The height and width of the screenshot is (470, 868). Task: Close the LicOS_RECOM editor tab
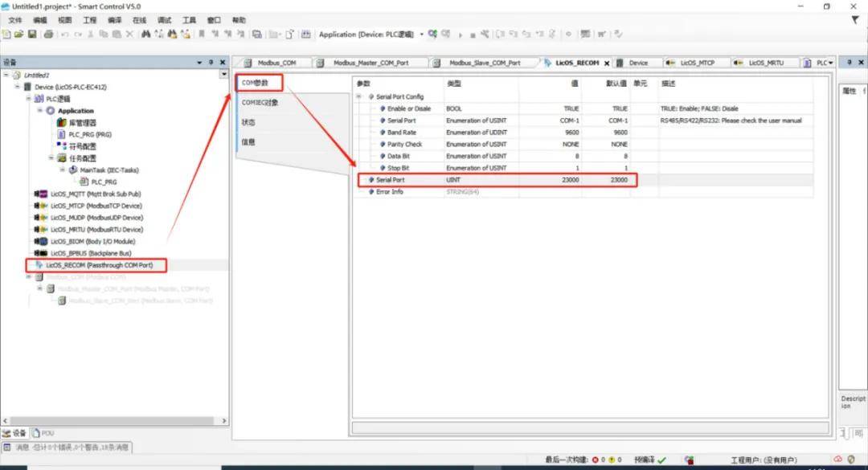click(607, 63)
